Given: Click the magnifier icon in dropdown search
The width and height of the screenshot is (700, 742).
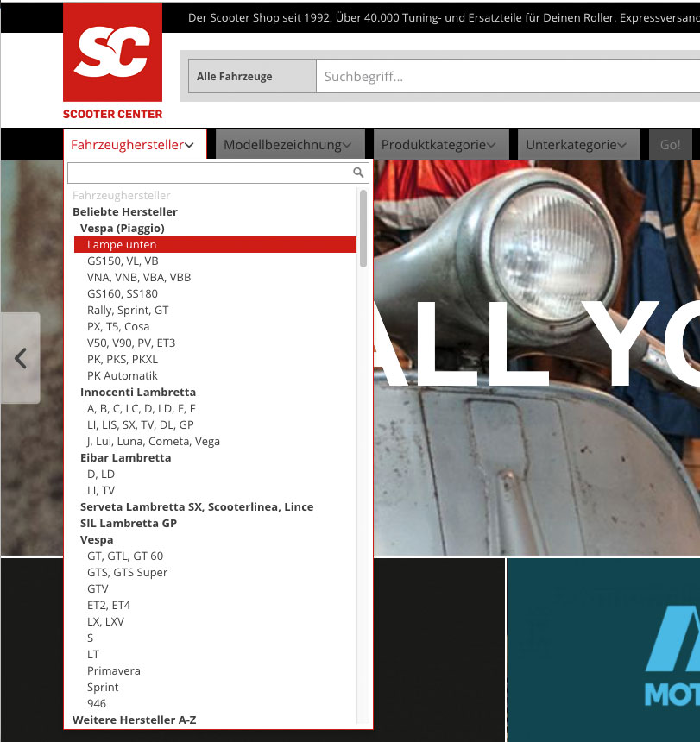Looking at the screenshot, I should pos(358,173).
